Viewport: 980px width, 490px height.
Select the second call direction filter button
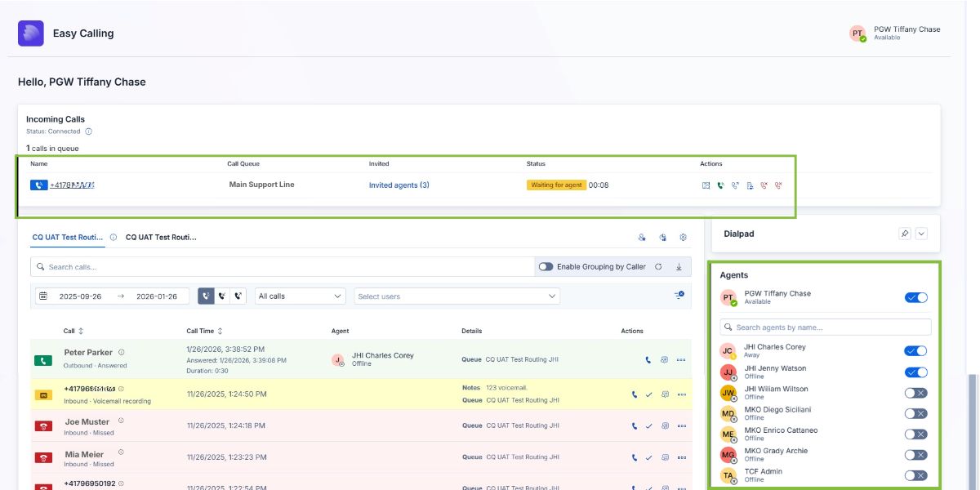click(222, 296)
